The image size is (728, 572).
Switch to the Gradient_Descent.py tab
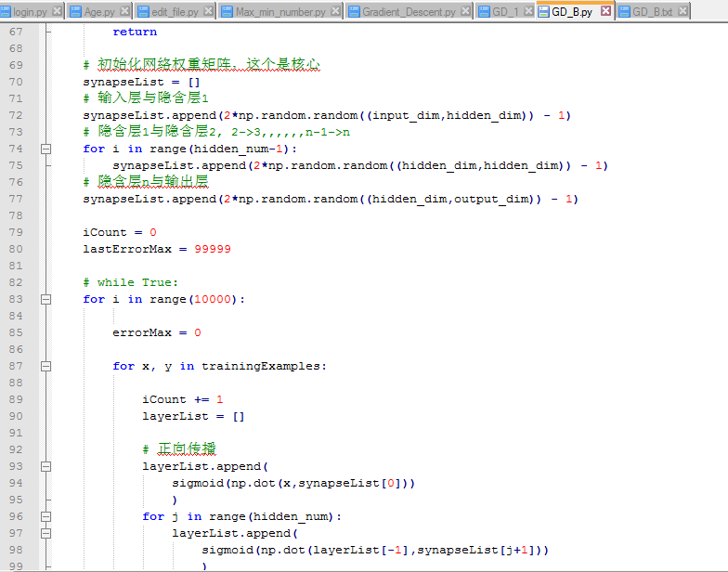pyautogui.click(x=409, y=11)
